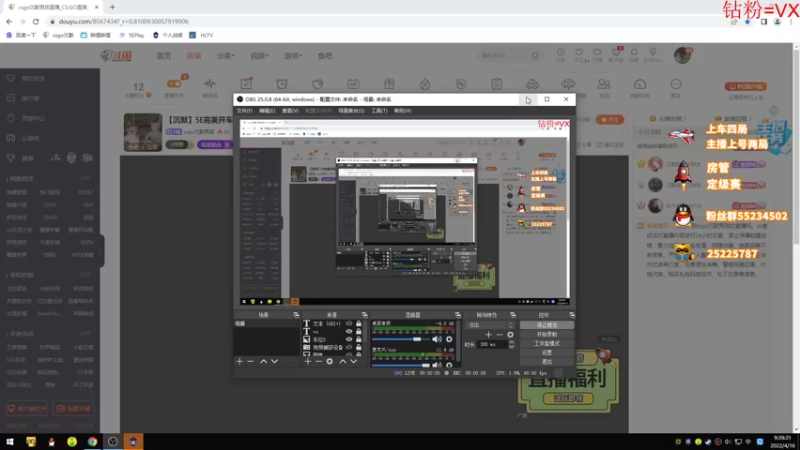The width and height of the screenshot is (800, 450).
Task: Decrease transition duration with down arrow
Action: click(511, 346)
